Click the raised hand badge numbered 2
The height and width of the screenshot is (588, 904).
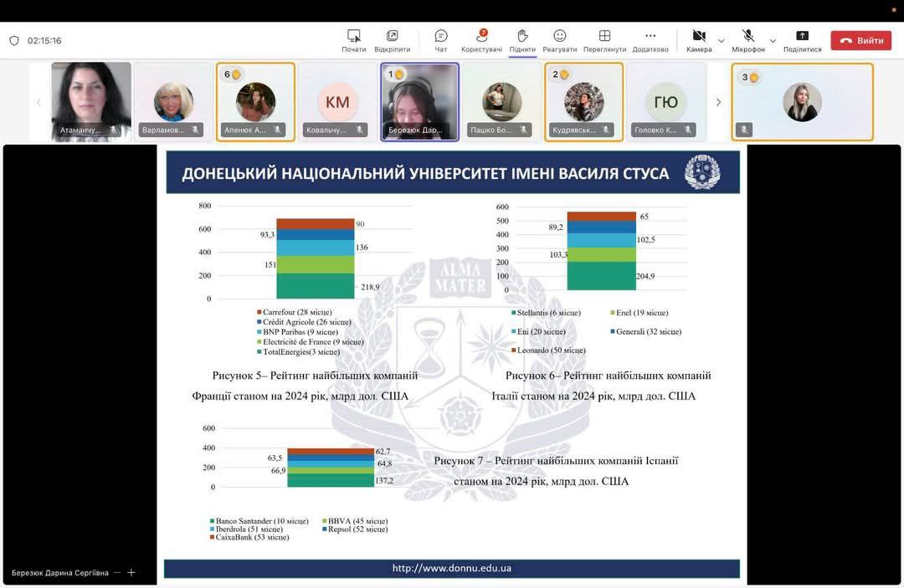560,74
